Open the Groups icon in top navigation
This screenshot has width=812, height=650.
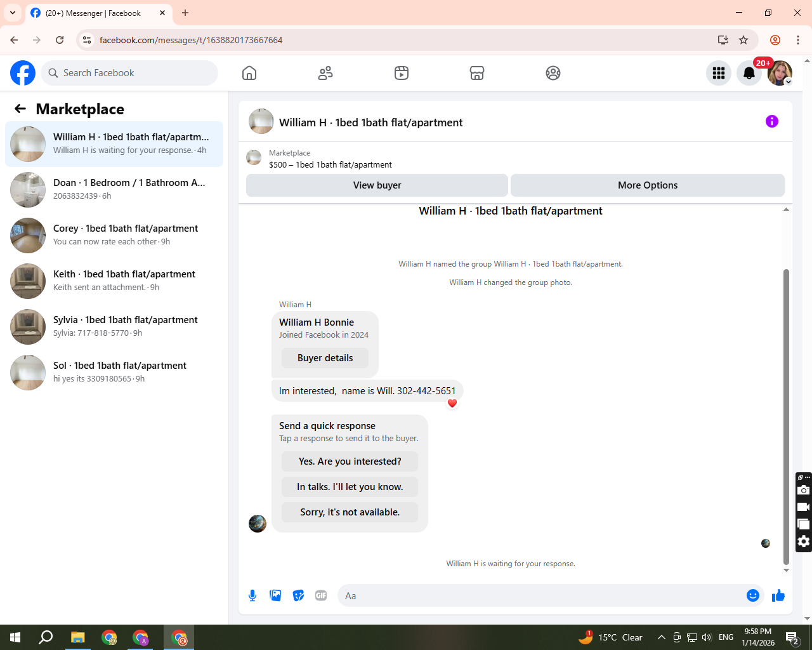pyautogui.click(x=553, y=73)
